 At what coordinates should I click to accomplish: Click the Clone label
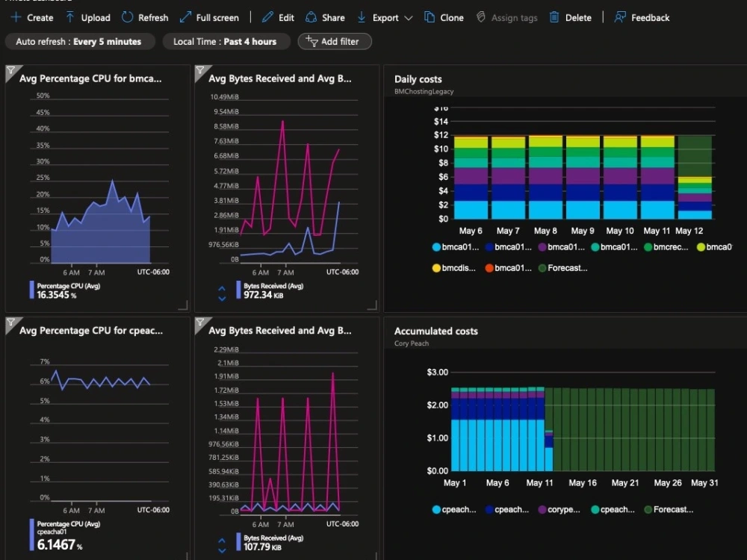pos(452,18)
